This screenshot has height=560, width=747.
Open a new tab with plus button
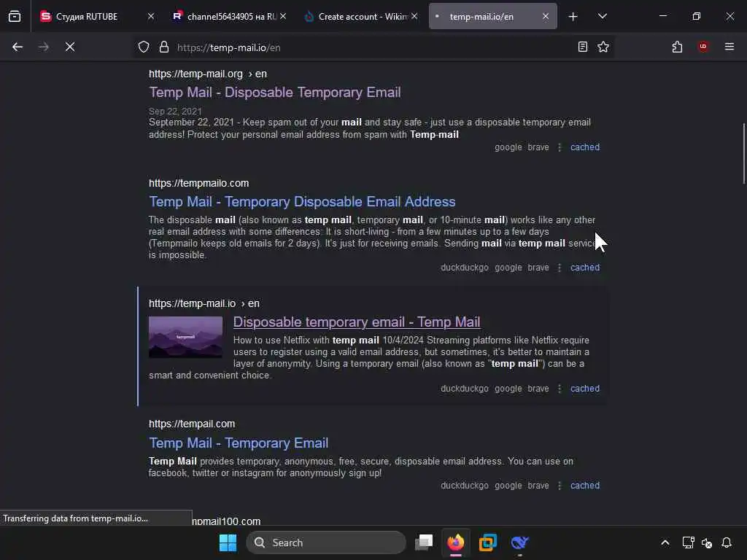pyautogui.click(x=573, y=17)
